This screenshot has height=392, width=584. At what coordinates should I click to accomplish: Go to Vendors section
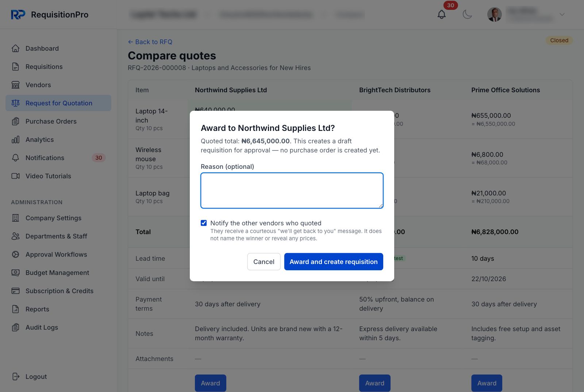58,85
